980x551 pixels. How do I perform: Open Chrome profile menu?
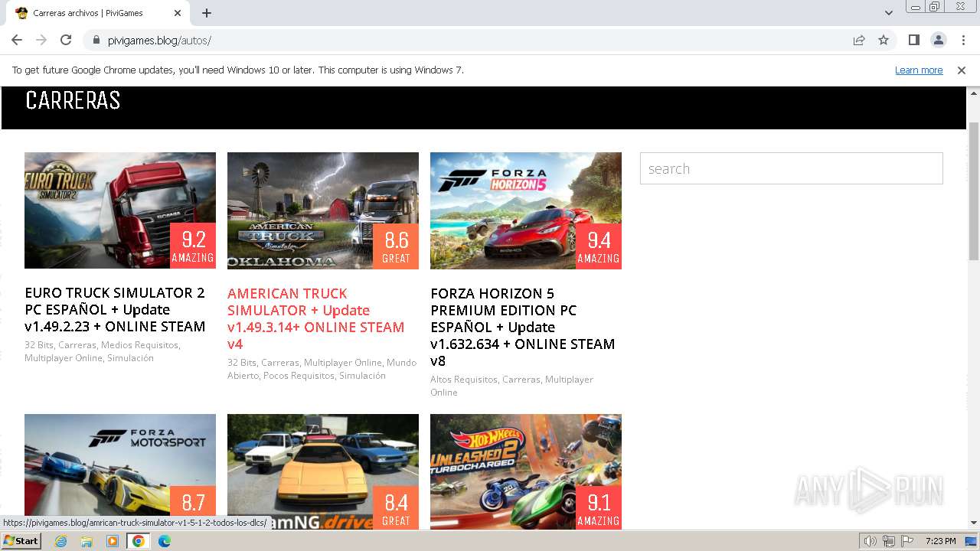tap(938, 40)
